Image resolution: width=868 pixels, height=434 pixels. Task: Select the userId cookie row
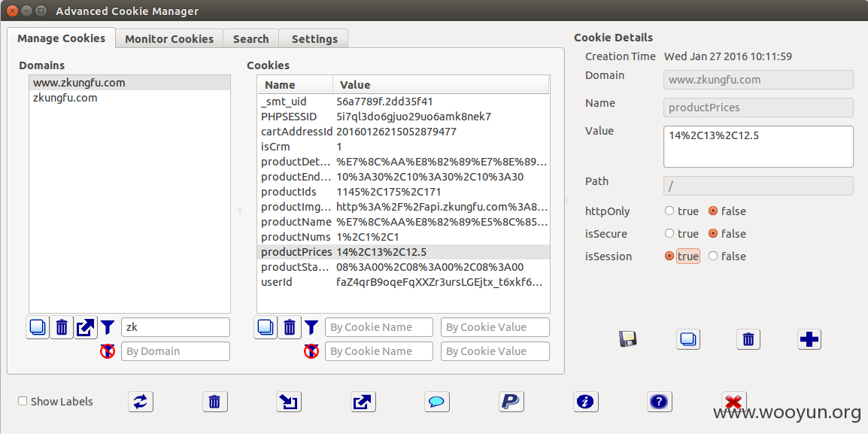[x=403, y=282]
